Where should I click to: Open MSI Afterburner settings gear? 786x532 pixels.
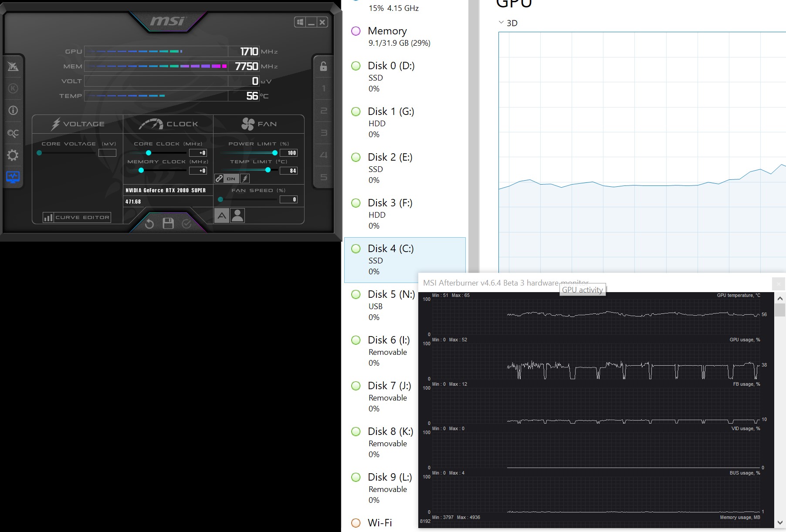click(x=13, y=155)
